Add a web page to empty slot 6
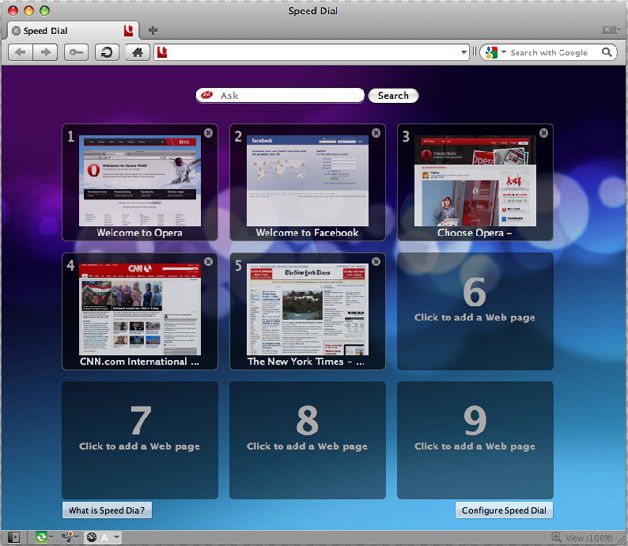 tap(475, 311)
